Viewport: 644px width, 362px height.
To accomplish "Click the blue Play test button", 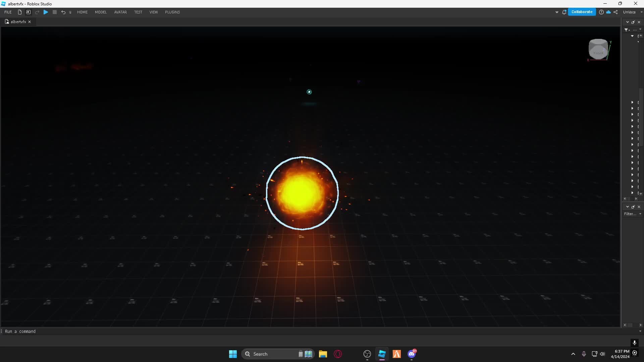I will 46,12.
